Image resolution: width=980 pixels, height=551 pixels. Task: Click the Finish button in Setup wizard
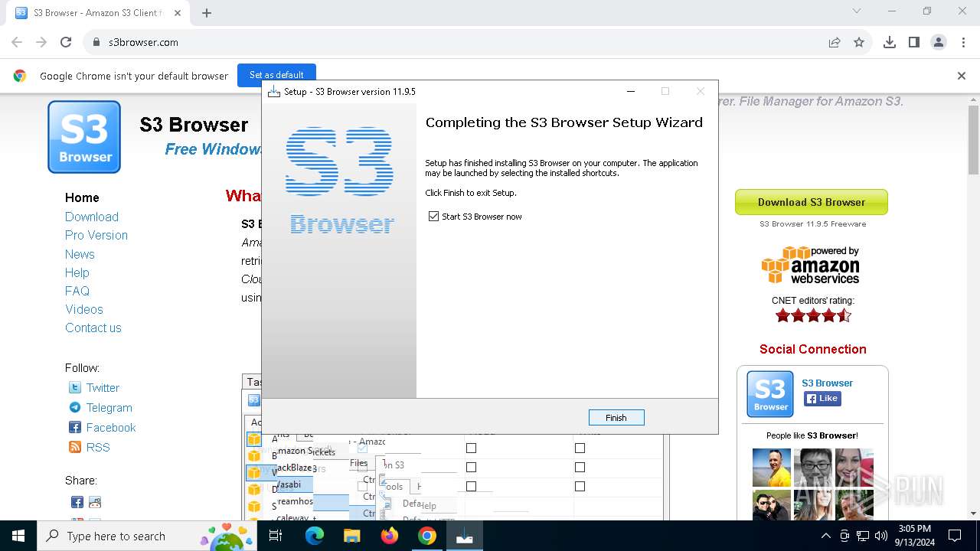[616, 418]
